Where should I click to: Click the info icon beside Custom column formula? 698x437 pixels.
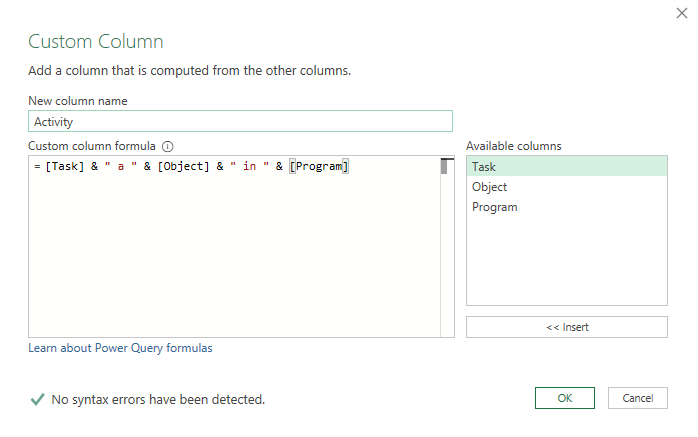pyautogui.click(x=168, y=146)
